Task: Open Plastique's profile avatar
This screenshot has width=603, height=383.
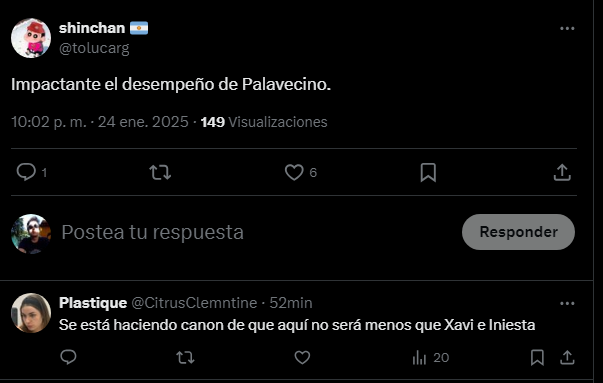Action: click(x=31, y=313)
